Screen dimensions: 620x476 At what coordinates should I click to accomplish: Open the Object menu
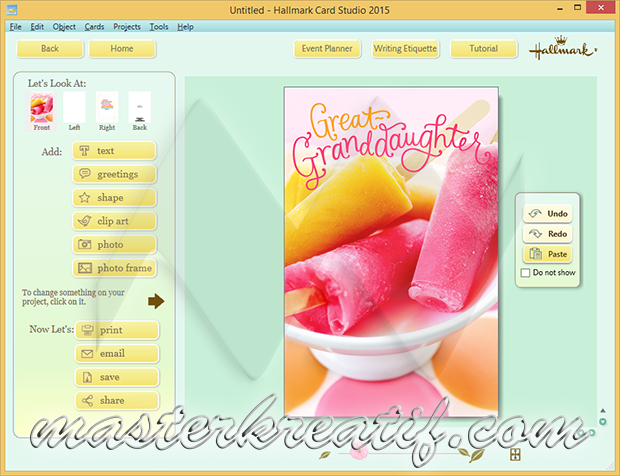[64, 27]
